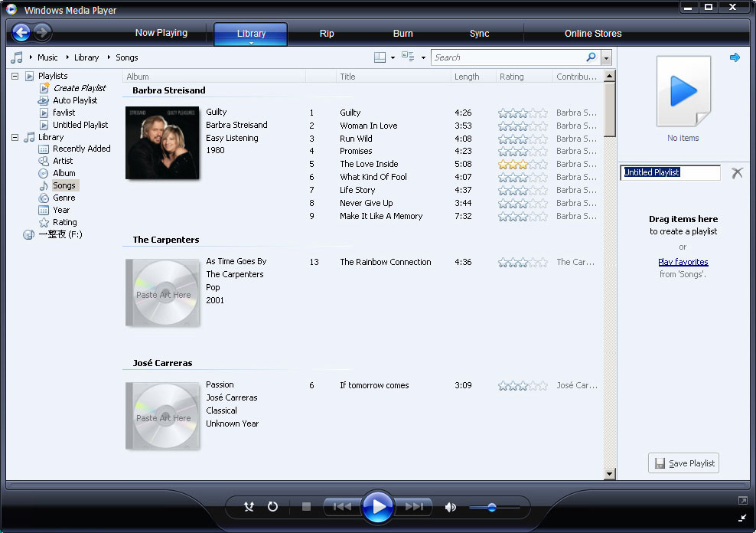Click the large Play button
This screenshot has height=533, width=756.
point(377,506)
